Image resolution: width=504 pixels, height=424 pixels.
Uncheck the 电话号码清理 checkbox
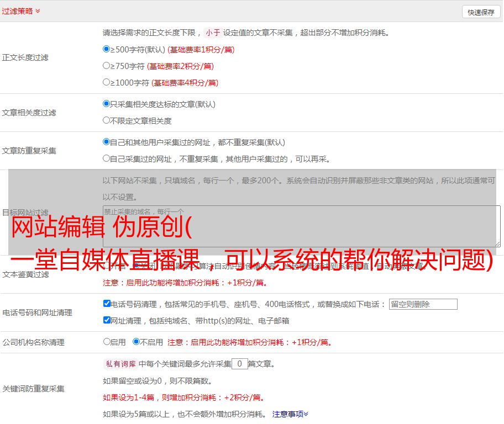107,304
